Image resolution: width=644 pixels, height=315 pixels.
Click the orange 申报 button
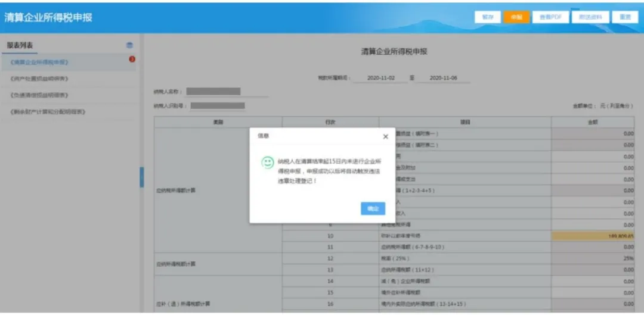pyautogui.click(x=516, y=17)
